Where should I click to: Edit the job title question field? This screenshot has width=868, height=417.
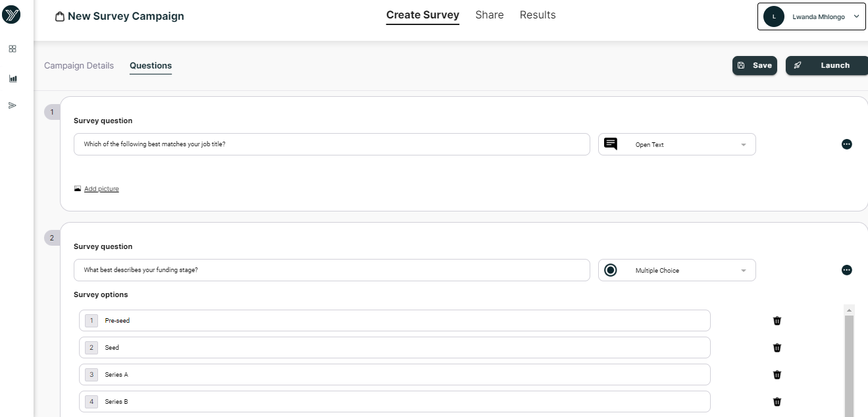pyautogui.click(x=332, y=144)
